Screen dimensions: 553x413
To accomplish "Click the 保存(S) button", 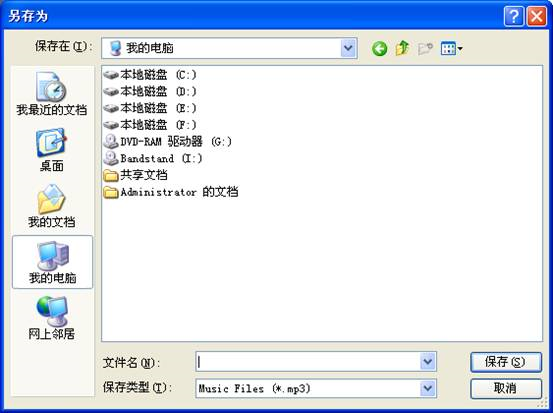I will coord(506,362).
